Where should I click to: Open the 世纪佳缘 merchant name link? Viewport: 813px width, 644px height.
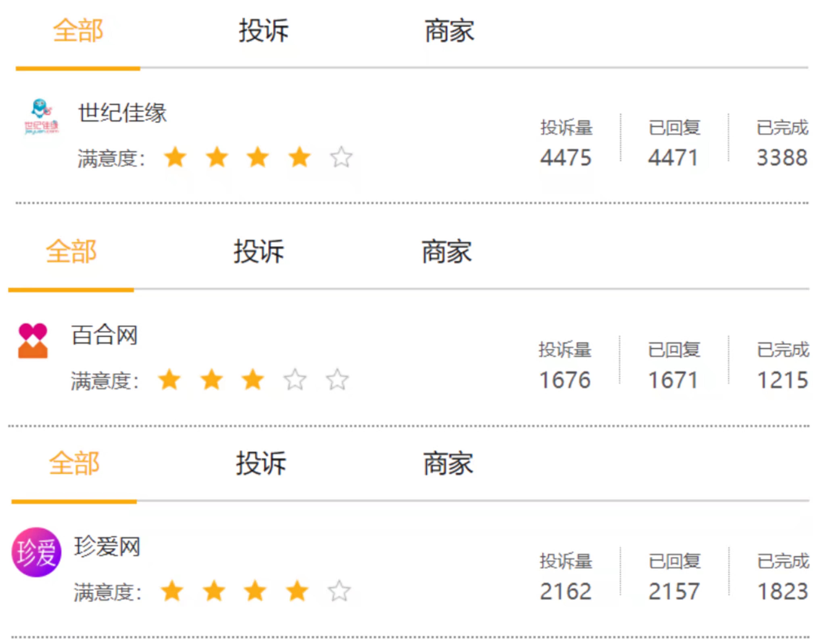tap(122, 112)
